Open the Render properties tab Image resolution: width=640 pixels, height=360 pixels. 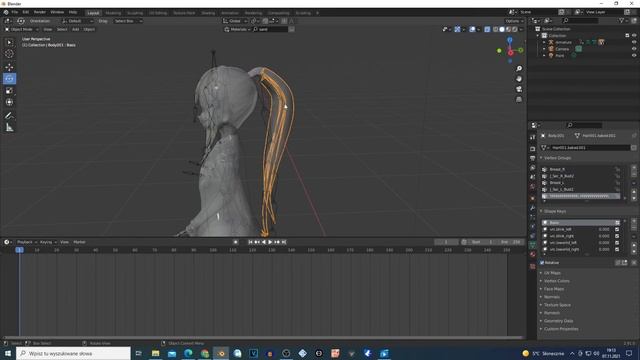[x=533, y=149]
